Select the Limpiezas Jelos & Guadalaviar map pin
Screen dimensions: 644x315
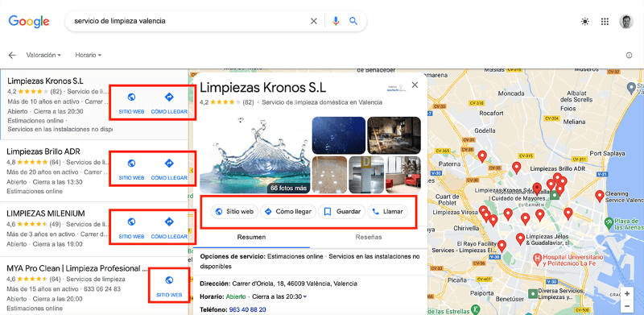pyautogui.click(x=520, y=238)
